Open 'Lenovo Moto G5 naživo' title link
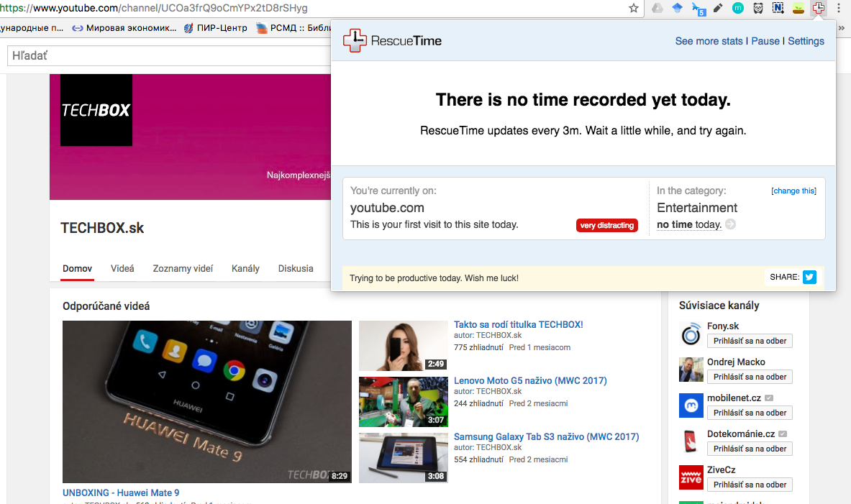851x504 pixels. coord(530,381)
